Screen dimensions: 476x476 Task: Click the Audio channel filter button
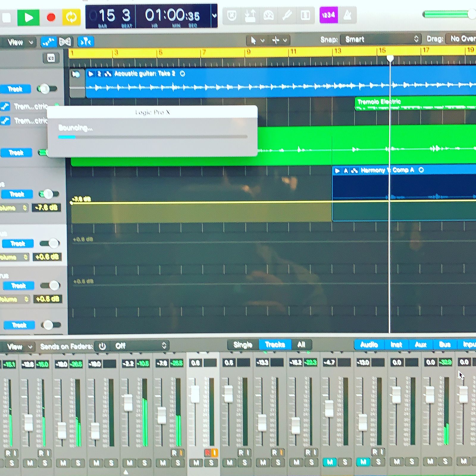(x=369, y=345)
